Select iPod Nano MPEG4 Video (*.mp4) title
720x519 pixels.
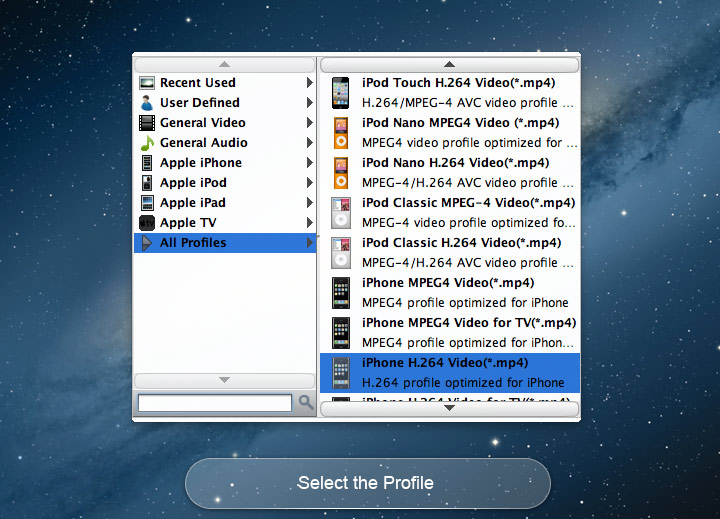[460, 123]
